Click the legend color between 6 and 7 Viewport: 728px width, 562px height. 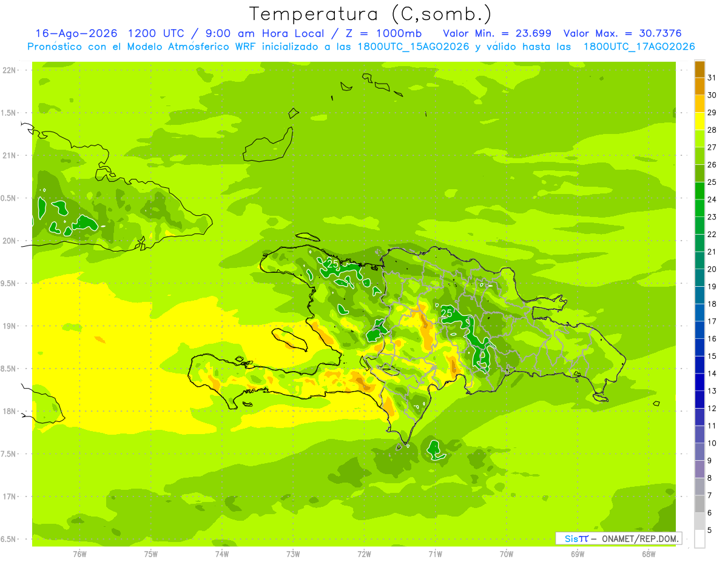click(x=699, y=504)
